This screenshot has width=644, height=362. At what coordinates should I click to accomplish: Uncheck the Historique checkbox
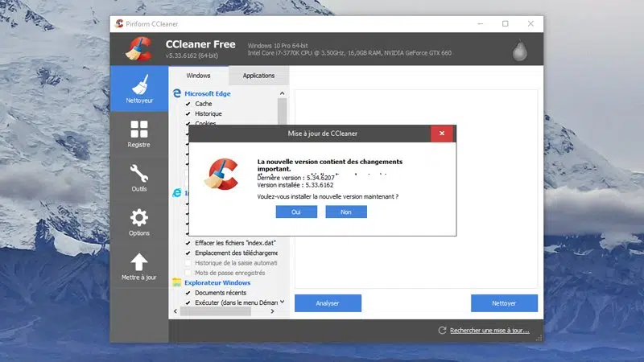tap(188, 113)
